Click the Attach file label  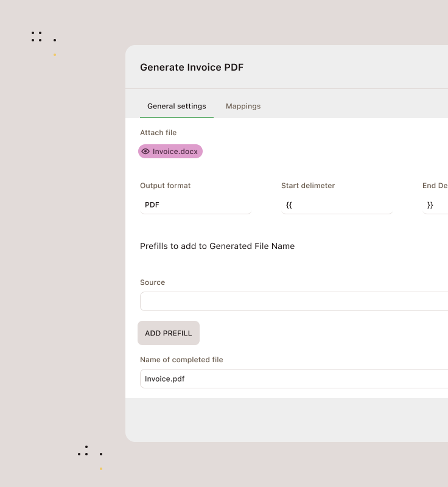158,133
